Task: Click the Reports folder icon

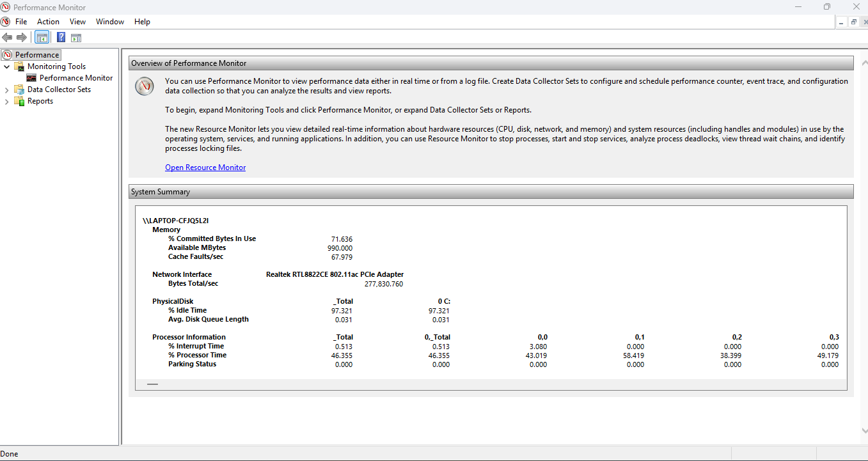Action: coord(19,101)
